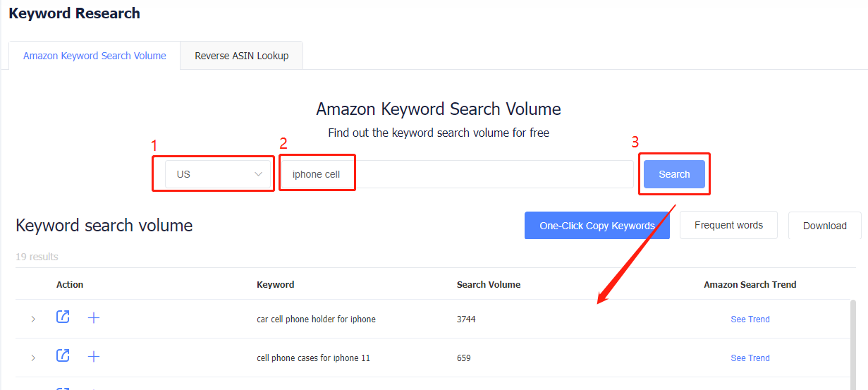Click the Search Volume column header
This screenshot has height=390, width=868.
[x=489, y=285]
